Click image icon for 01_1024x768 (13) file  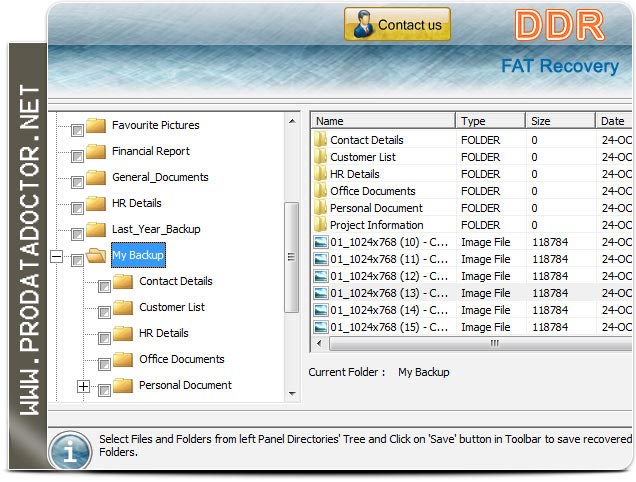pyautogui.click(x=321, y=293)
